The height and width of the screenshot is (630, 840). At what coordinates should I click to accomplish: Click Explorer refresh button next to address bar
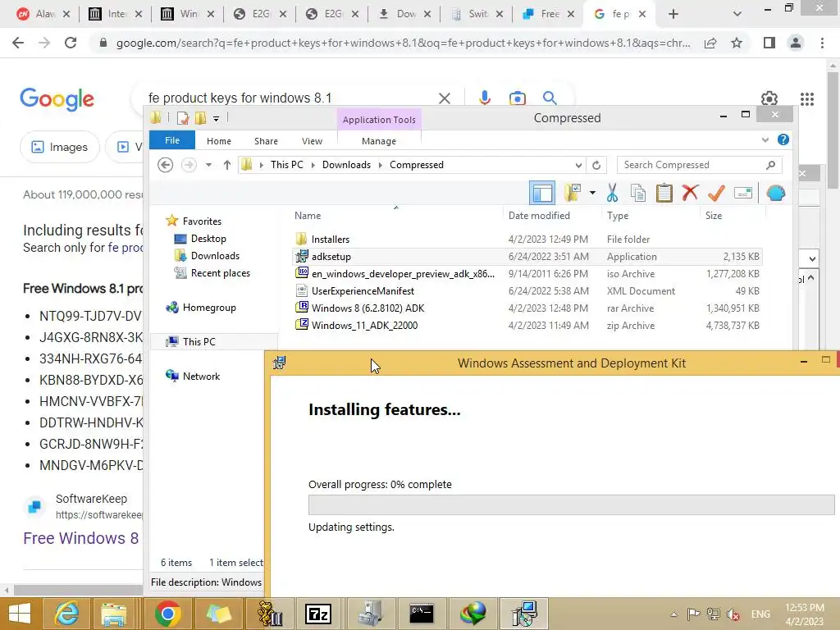point(596,165)
